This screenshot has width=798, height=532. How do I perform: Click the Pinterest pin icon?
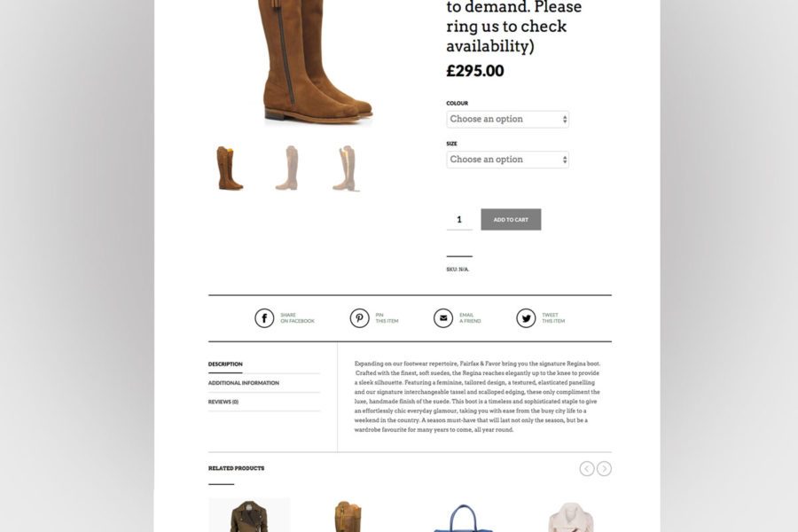tap(359, 318)
